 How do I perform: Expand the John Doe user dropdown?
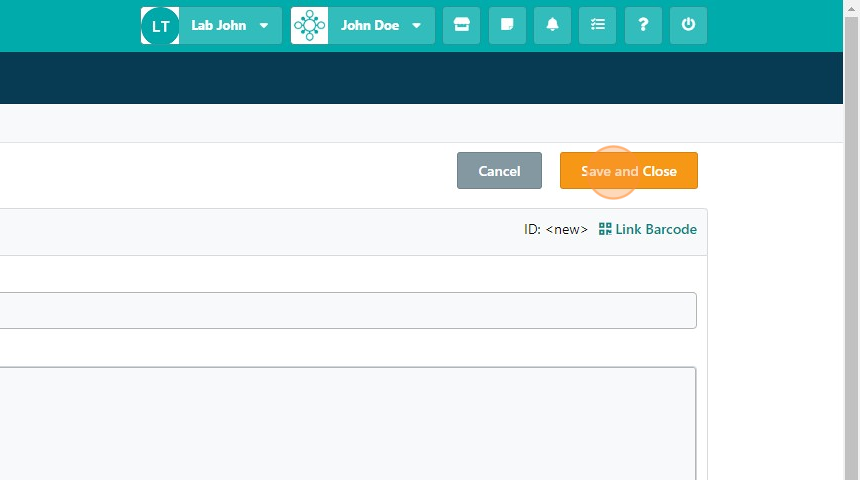pos(416,26)
